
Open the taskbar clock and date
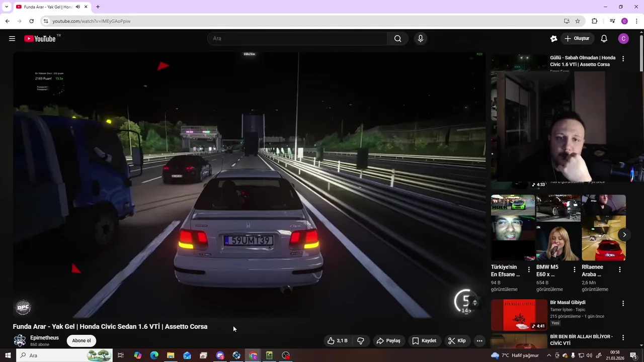click(x=615, y=355)
